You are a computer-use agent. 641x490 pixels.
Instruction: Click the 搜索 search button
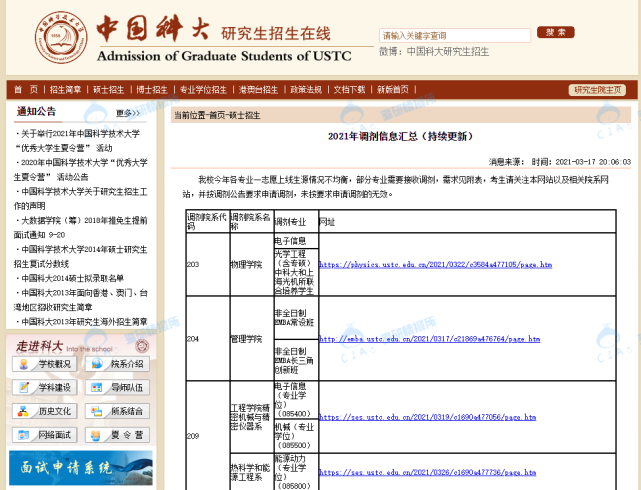556,32
